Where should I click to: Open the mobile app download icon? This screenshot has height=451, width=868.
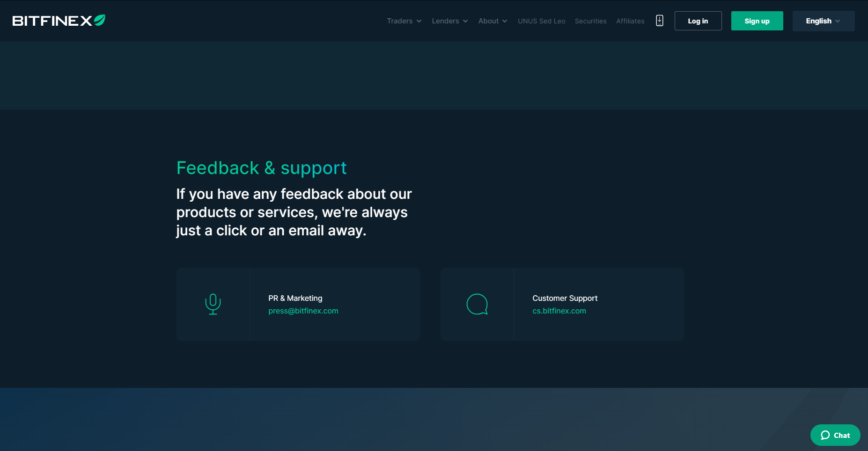pos(660,21)
